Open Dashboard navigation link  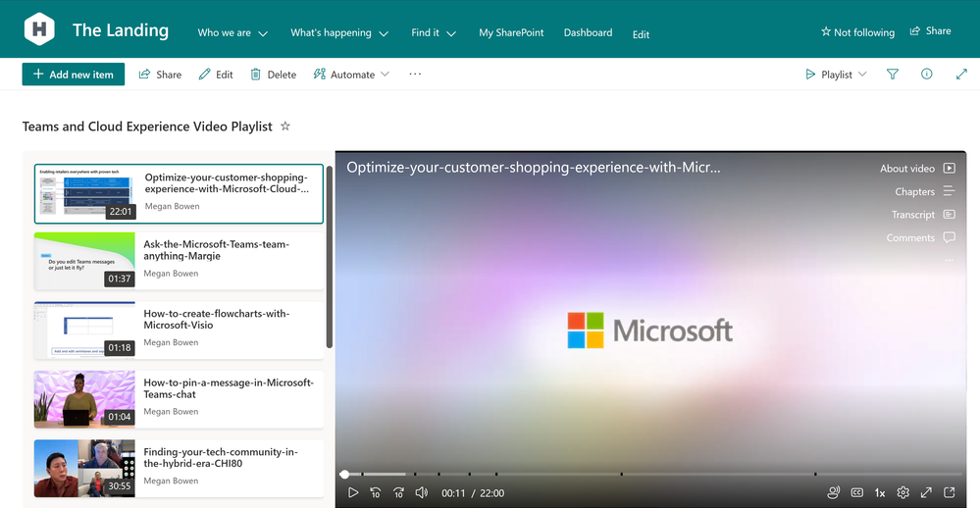589,32
